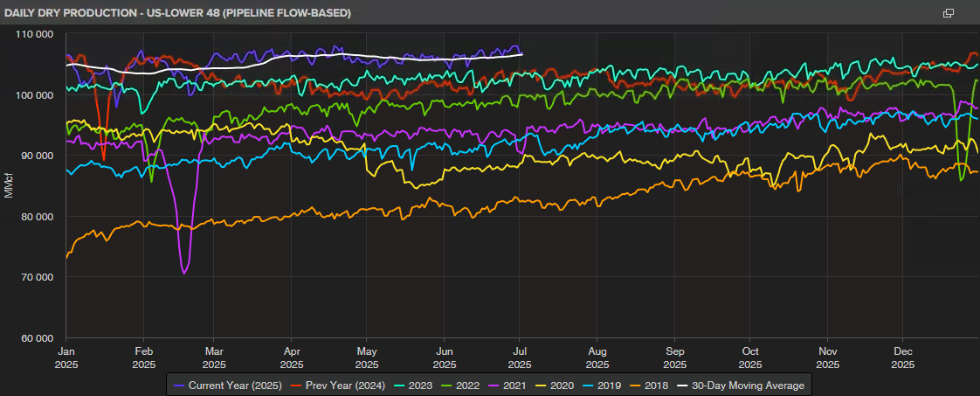This screenshot has height=396, width=980.
Task: Click the bottom of the 2021 February trough
Action: (x=184, y=273)
